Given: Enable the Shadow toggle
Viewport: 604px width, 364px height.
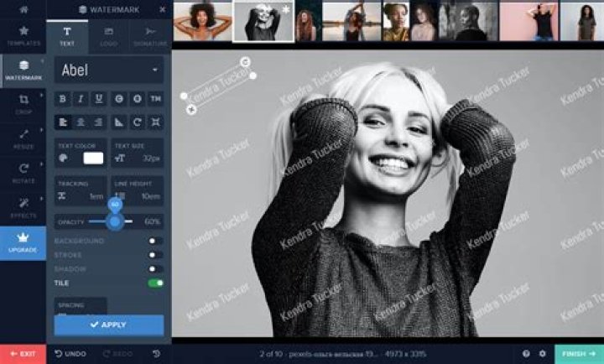Looking at the screenshot, I should pyautogui.click(x=156, y=269).
